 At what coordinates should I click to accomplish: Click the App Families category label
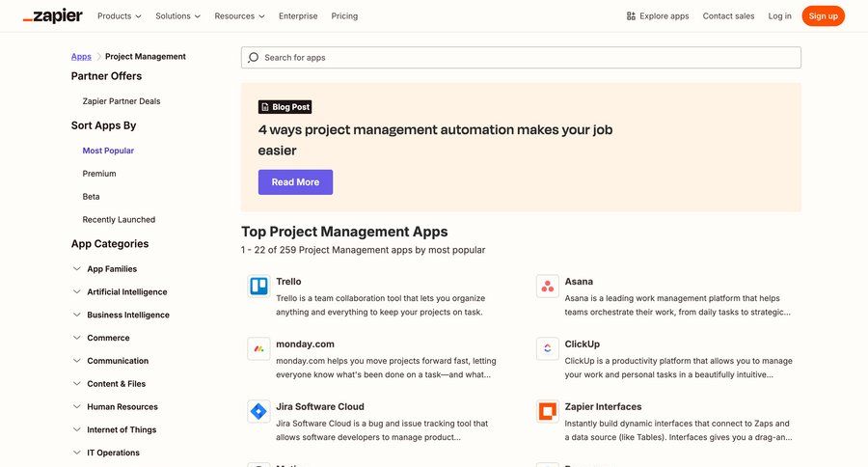pyautogui.click(x=112, y=268)
